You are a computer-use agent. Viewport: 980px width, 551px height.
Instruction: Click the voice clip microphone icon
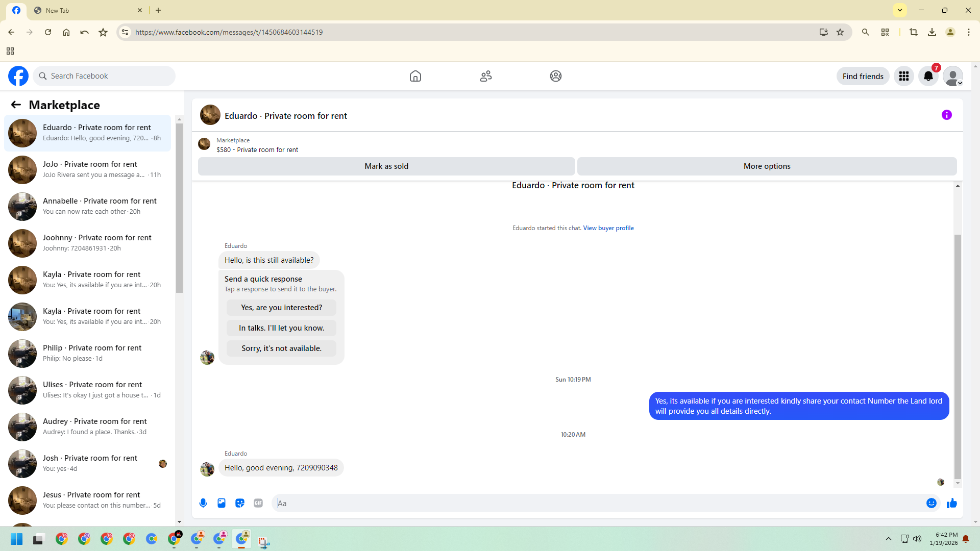coord(203,503)
